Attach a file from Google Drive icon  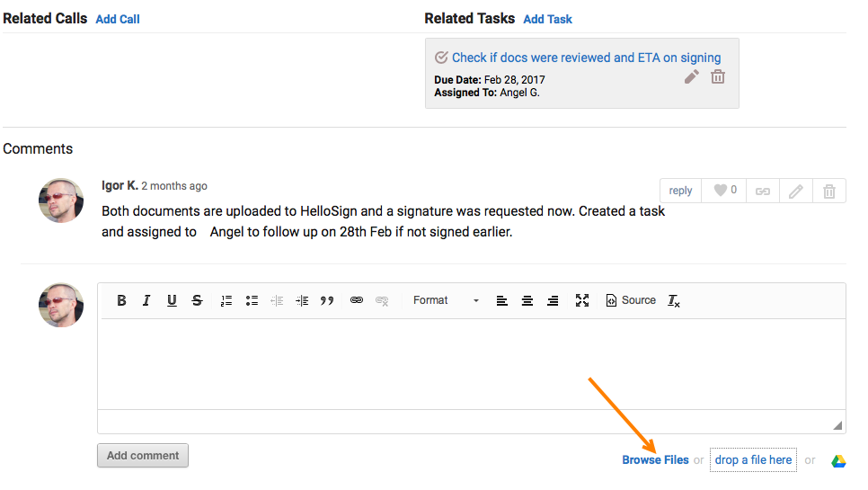tap(838, 460)
